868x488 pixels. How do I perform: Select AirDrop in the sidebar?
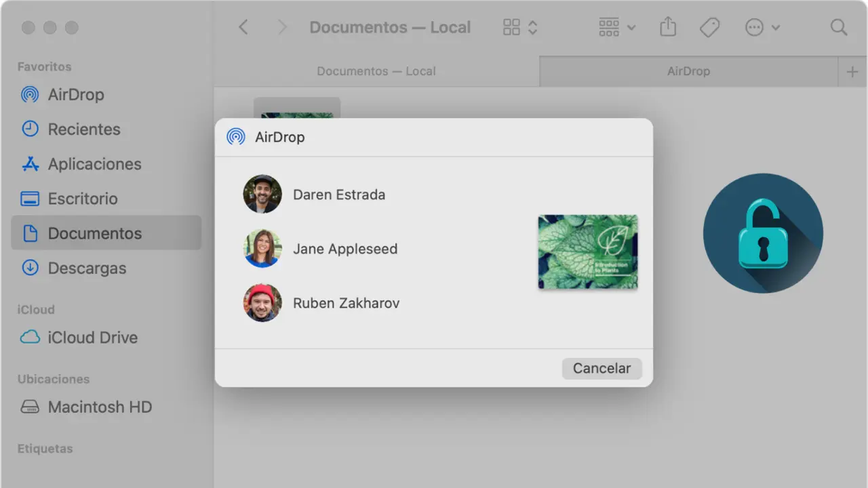point(75,95)
